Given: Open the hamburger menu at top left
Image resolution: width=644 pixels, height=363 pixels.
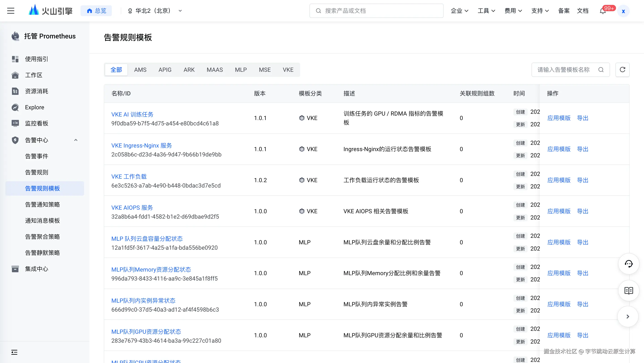Looking at the screenshot, I should point(11,11).
